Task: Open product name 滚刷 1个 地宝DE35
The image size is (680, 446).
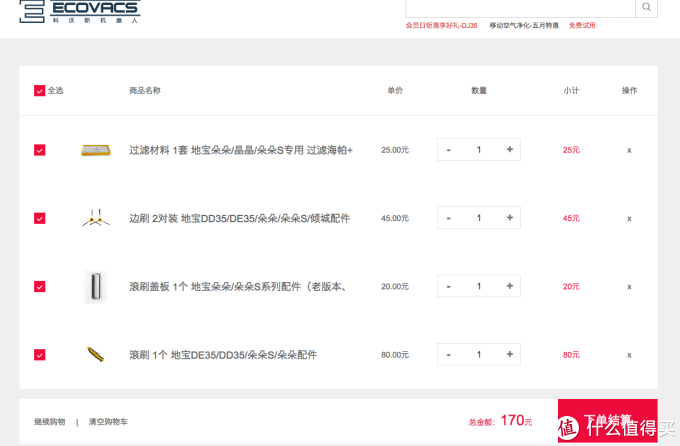Action: (x=223, y=355)
